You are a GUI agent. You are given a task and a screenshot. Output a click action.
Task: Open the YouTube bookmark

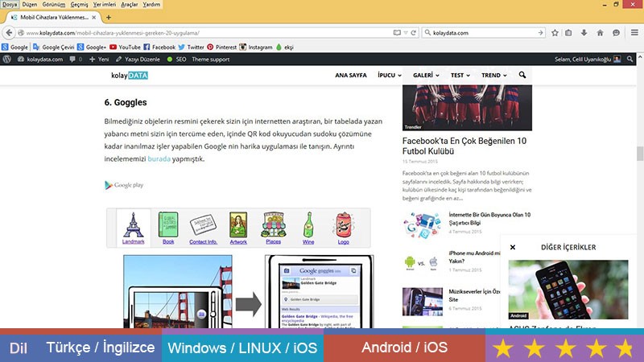pyautogui.click(x=125, y=47)
